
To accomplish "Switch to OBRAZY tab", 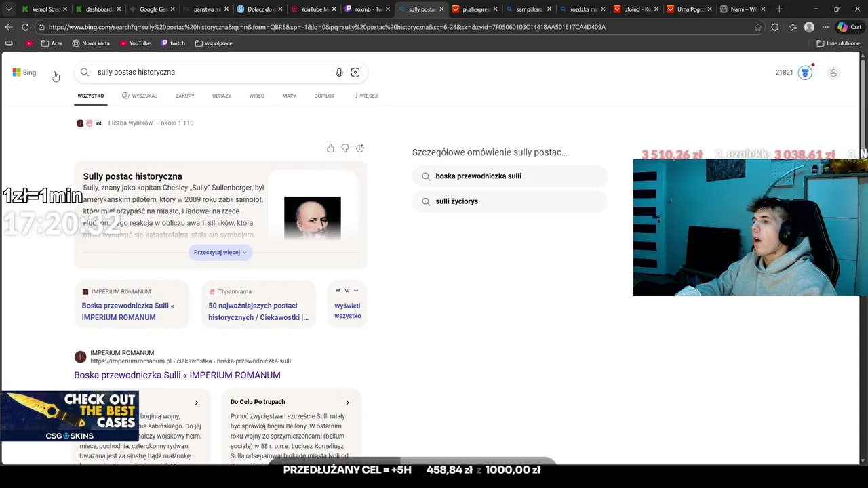I will [222, 96].
